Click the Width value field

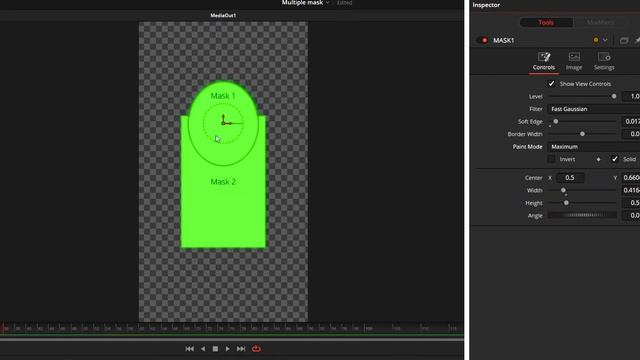[631, 190]
